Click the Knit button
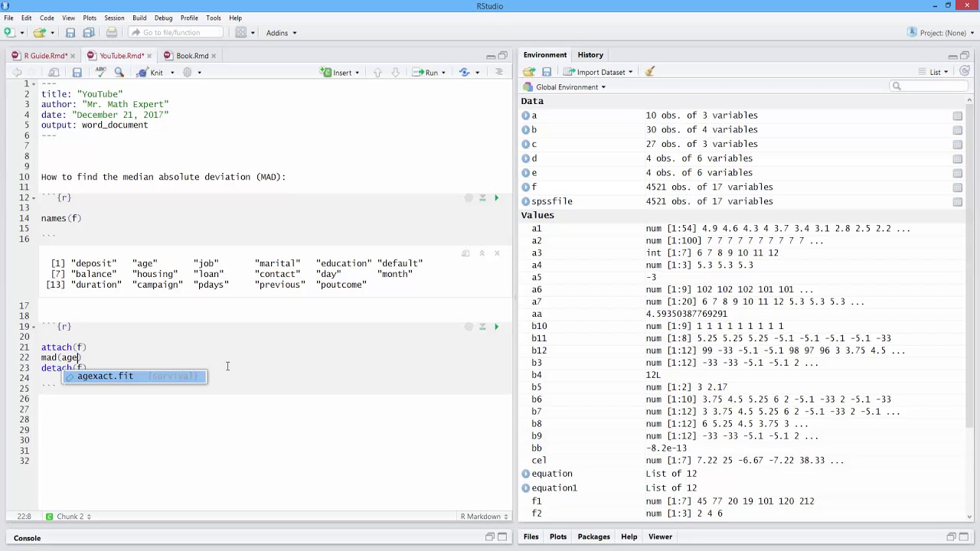Screen dimensions: 980x551 pos(150,72)
